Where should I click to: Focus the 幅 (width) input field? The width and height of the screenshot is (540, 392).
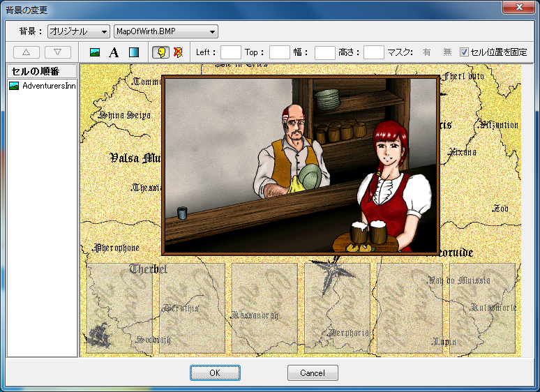(324, 52)
